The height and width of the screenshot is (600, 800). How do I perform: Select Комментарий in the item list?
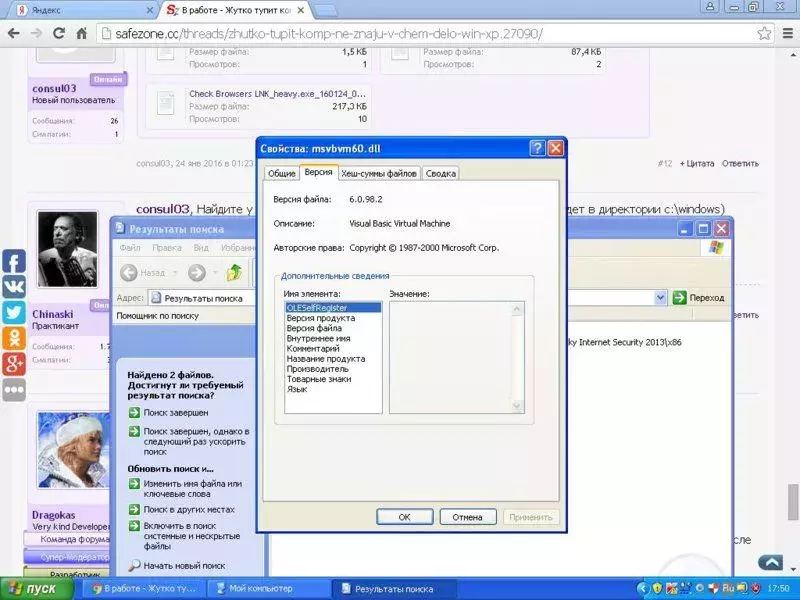333,348
